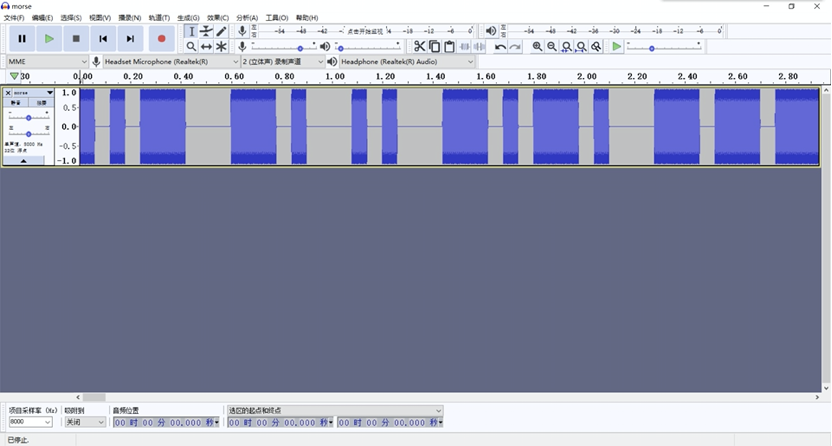Select the Envelope tool
Viewport: 832px width, 446px height.
[206, 32]
